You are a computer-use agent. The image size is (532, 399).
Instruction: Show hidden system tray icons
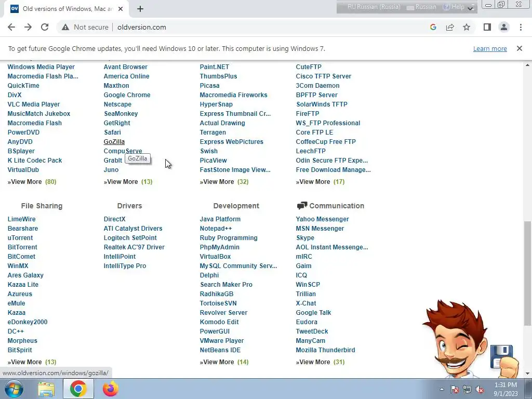442,389
